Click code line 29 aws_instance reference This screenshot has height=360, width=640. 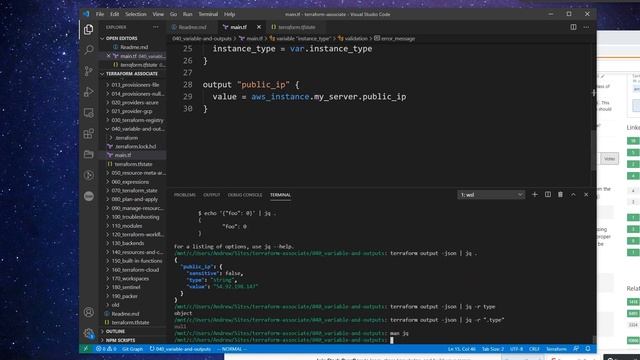tap(280, 97)
